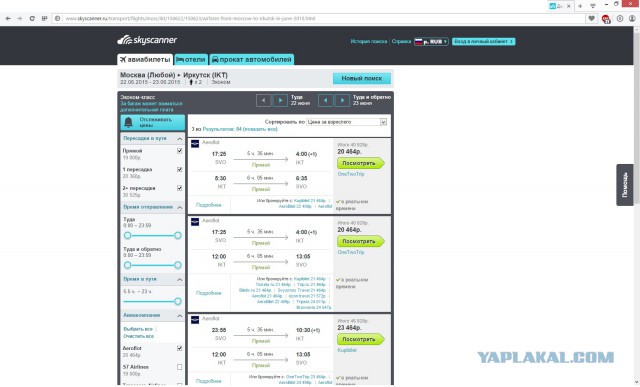Viewport: 640px width, 387px height.
Task: Click Aeroflot logo in second flight result
Action: (195, 221)
